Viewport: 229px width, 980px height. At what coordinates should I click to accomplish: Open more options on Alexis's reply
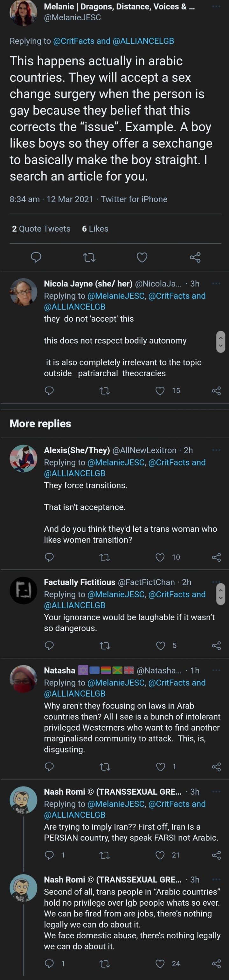(216, 450)
